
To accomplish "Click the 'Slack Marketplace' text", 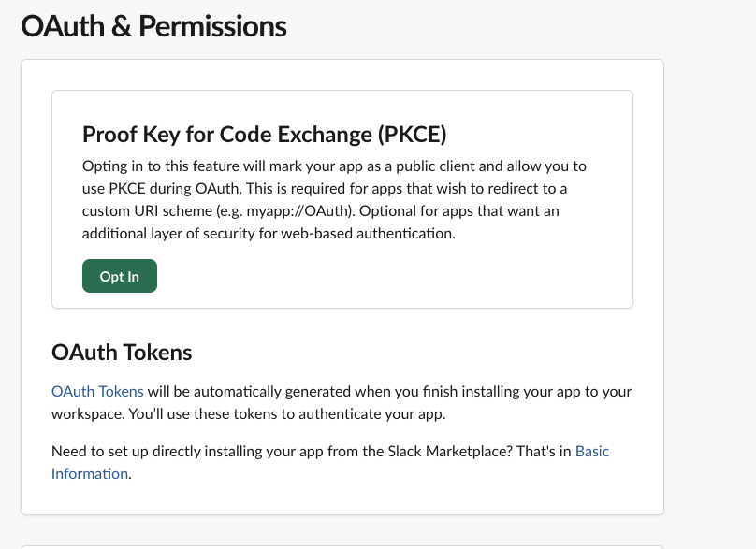I will pos(443,451).
